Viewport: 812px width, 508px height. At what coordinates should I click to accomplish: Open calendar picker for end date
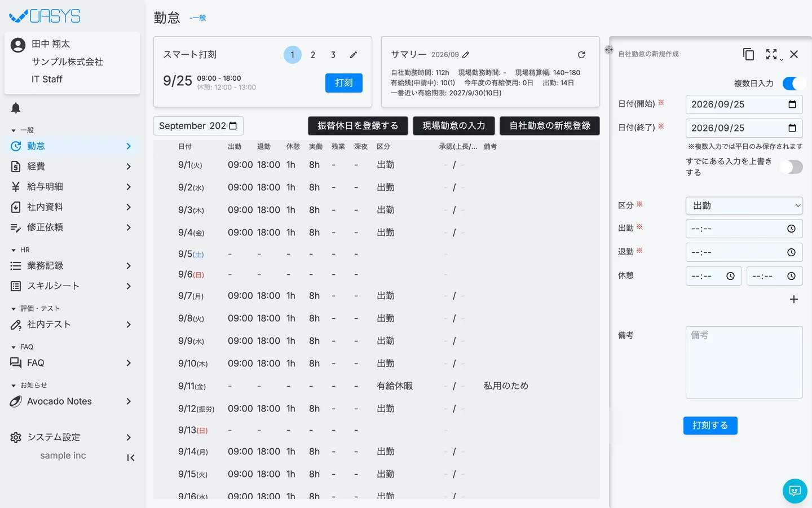[x=792, y=128]
